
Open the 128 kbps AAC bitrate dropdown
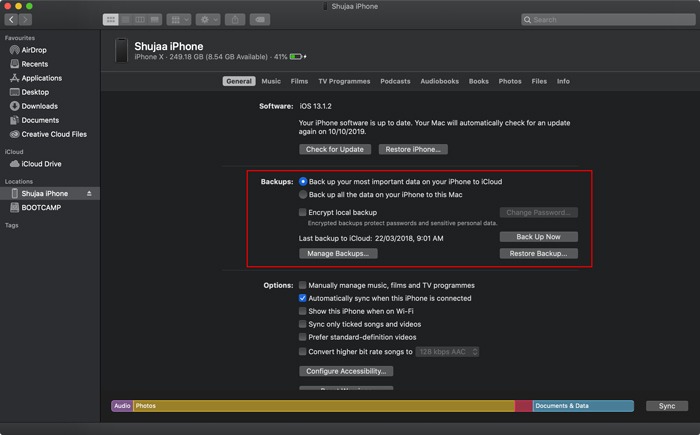[x=449, y=351]
